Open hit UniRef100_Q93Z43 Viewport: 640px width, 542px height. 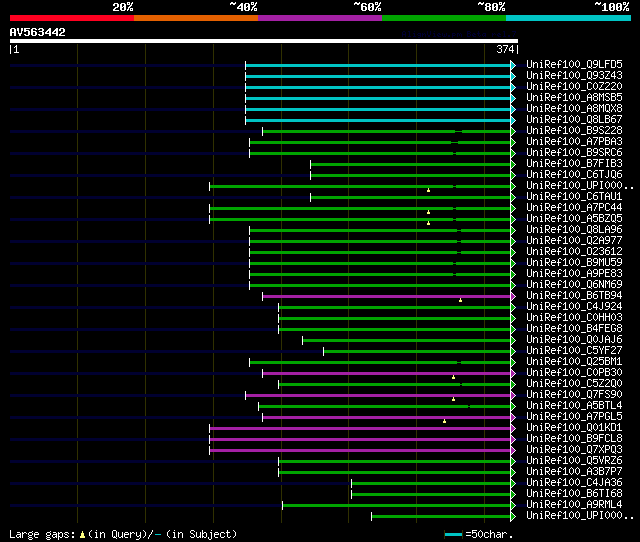574,76
